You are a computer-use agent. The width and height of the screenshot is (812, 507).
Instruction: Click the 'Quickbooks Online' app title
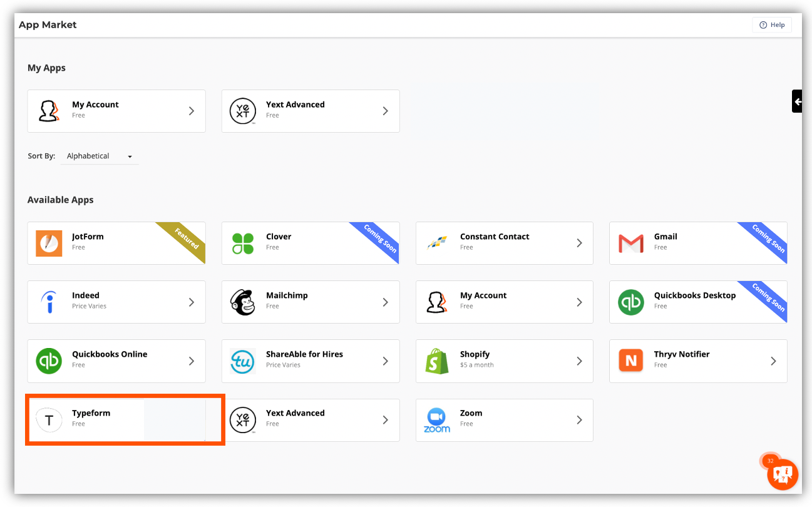pyautogui.click(x=110, y=354)
